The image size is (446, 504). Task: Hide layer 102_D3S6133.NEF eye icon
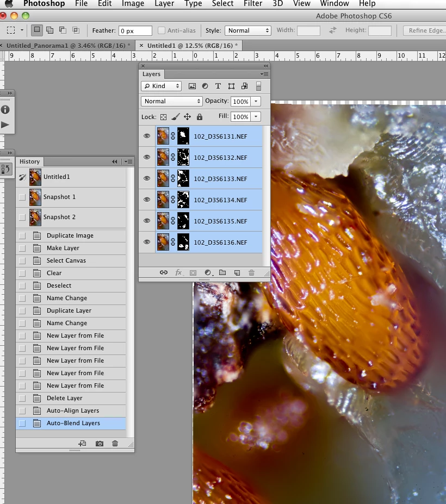point(147,178)
